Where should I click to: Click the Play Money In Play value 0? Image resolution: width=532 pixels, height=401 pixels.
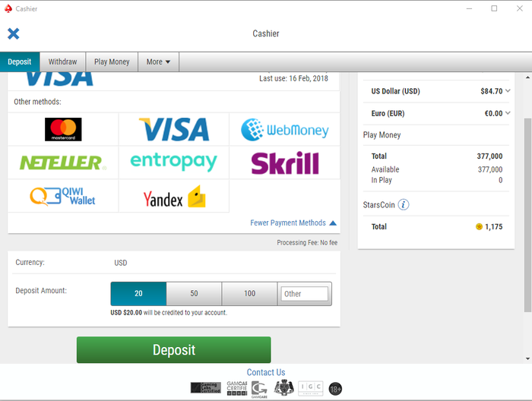click(x=500, y=180)
